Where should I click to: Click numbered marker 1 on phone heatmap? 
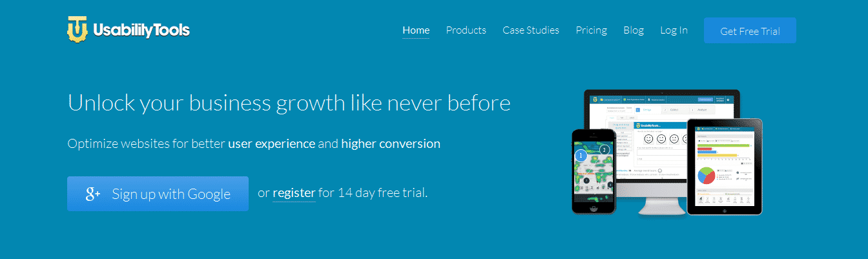click(581, 156)
